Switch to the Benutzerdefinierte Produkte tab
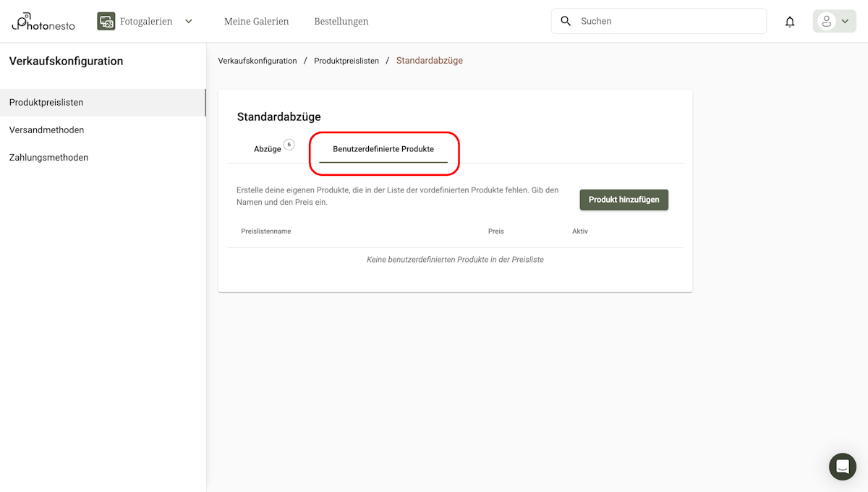The width and height of the screenshot is (868, 492). tap(384, 149)
